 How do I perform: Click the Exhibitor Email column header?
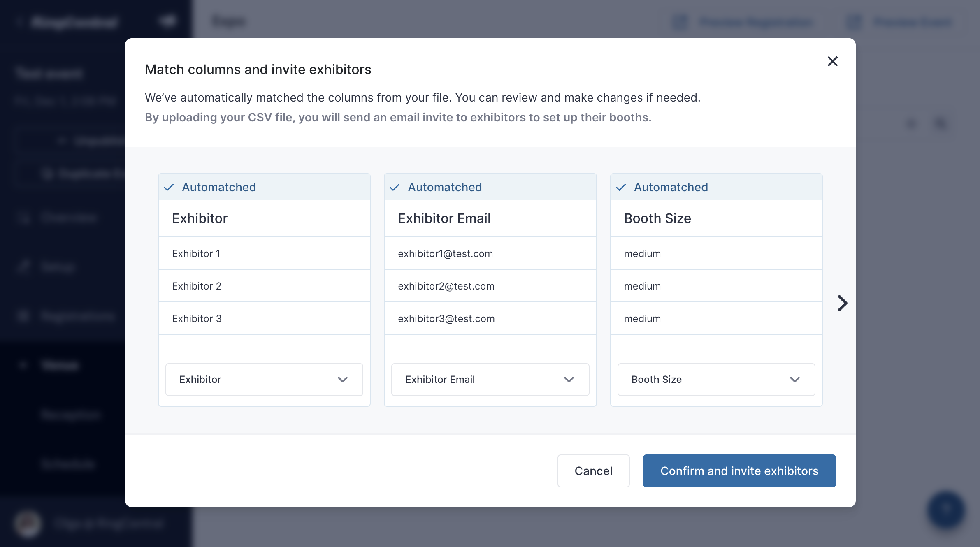click(490, 218)
